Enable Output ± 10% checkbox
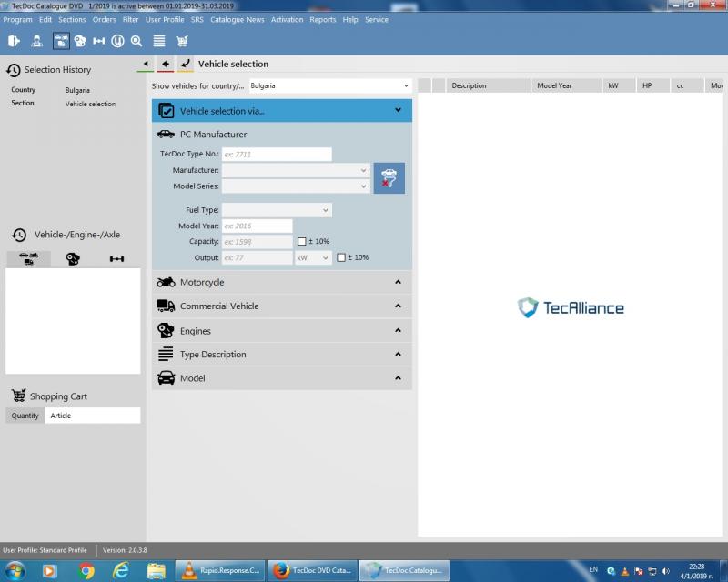This screenshot has height=582, width=728. coord(341,257)
